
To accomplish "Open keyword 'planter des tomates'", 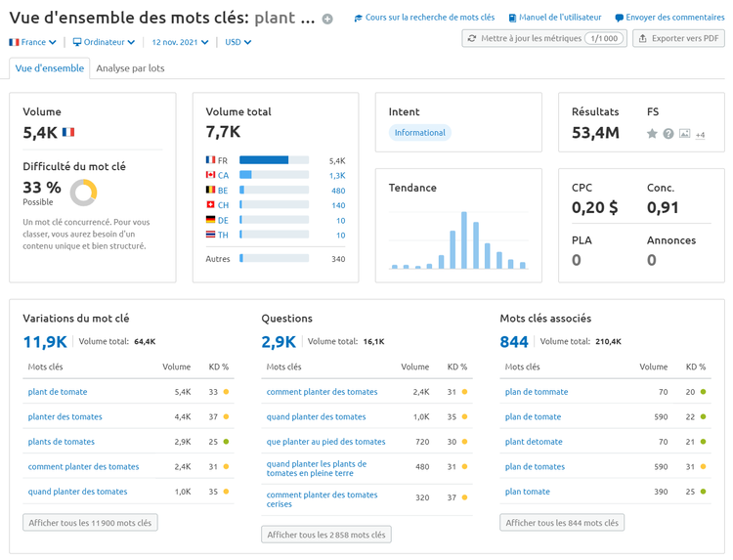I will tap(65, 417).
